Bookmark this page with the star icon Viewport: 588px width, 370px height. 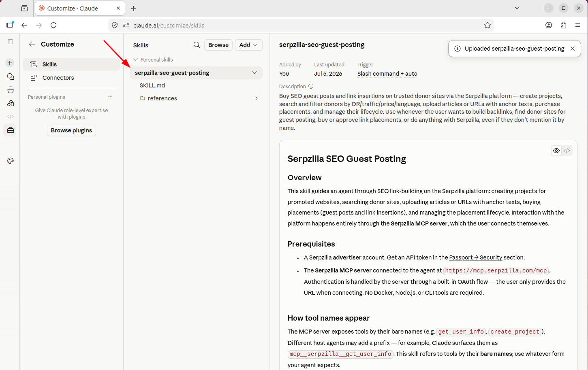click(488, 25)
